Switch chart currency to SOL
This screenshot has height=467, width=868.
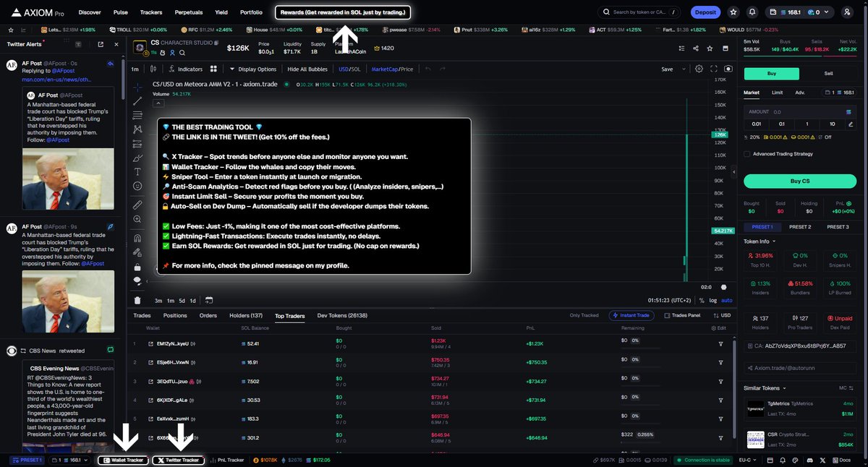point(354,69)
